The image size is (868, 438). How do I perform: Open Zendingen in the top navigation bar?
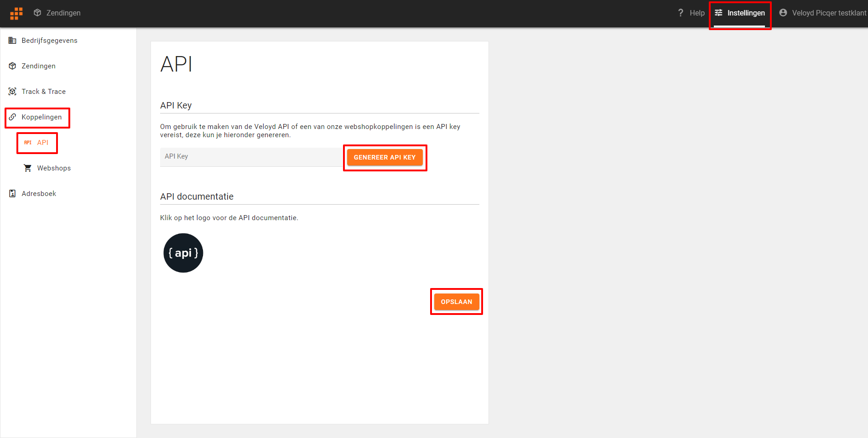(63, 13)
